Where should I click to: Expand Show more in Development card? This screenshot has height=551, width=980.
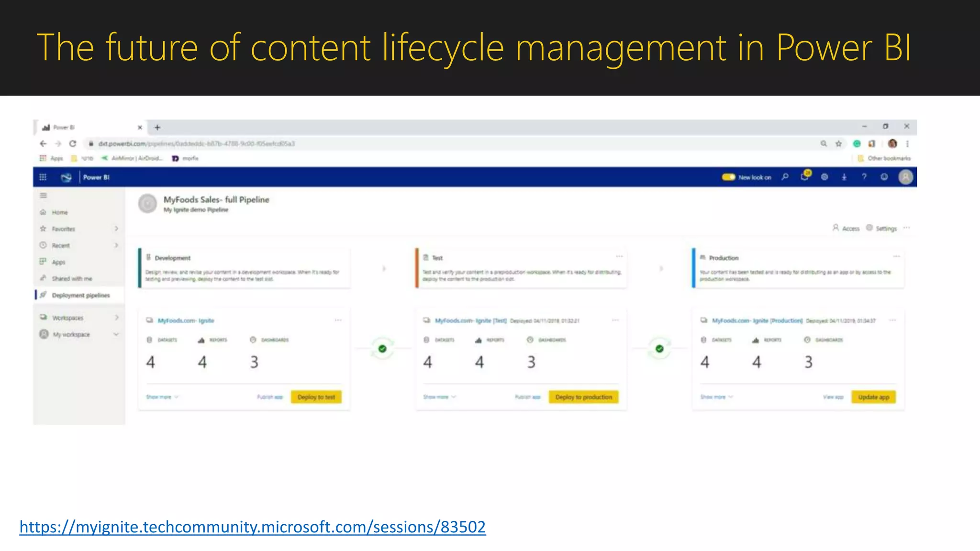[x=162, y=397]
